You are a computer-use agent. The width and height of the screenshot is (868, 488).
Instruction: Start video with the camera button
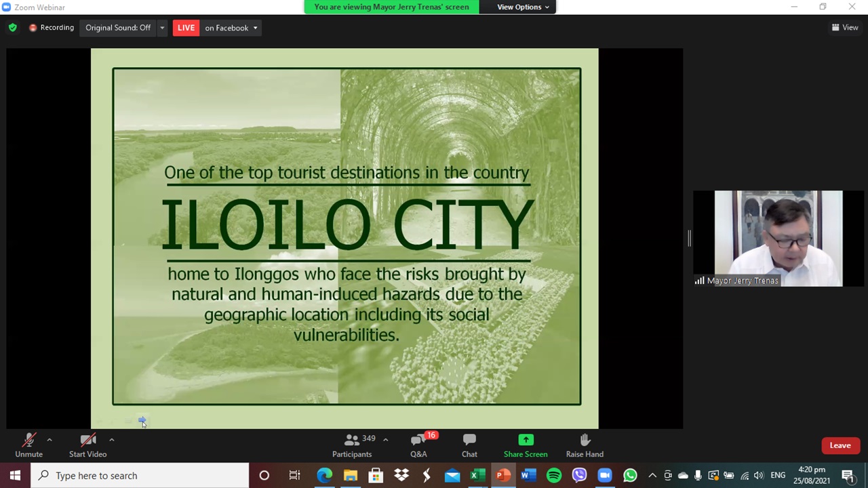(x=87, y=445)
